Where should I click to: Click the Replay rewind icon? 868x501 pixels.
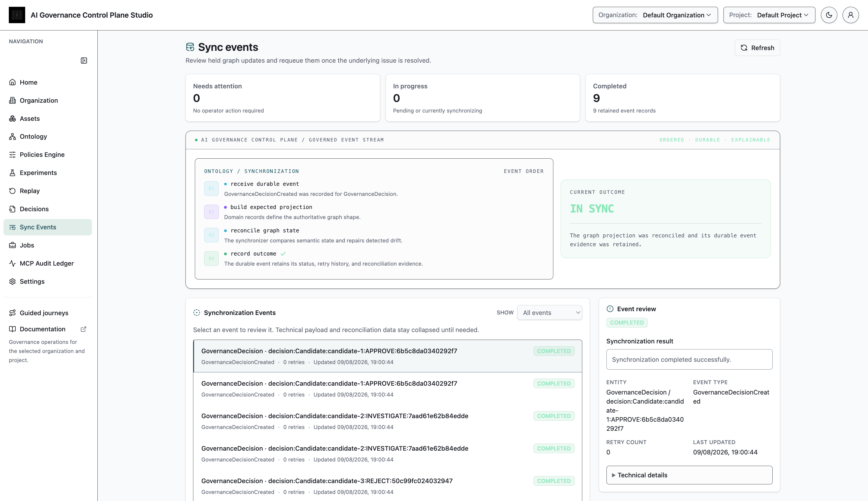(x=12, y=191)
